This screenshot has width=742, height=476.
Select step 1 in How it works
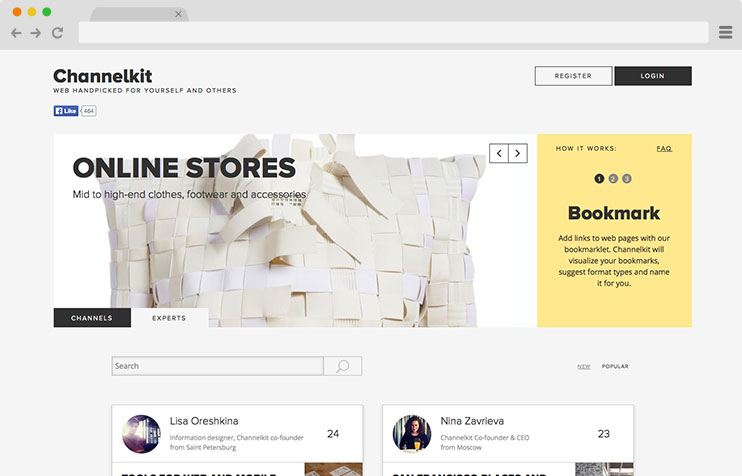click(599, 178)
